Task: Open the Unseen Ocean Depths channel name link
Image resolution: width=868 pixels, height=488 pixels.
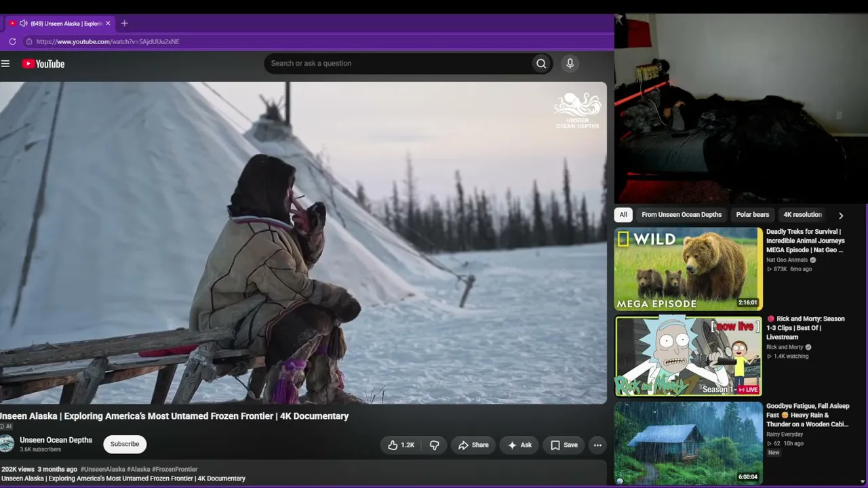Action: pyautogui.click(x=56, y=440)
